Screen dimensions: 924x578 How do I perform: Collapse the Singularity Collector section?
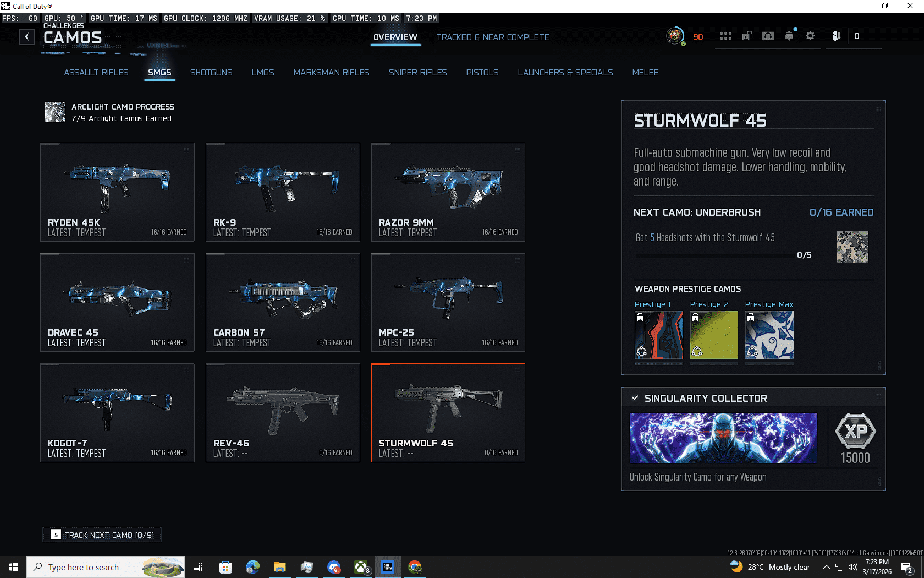point(635,398)
